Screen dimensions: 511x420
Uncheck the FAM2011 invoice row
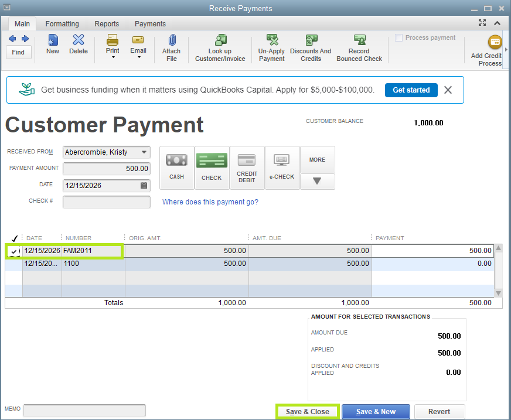pos(14,251)
